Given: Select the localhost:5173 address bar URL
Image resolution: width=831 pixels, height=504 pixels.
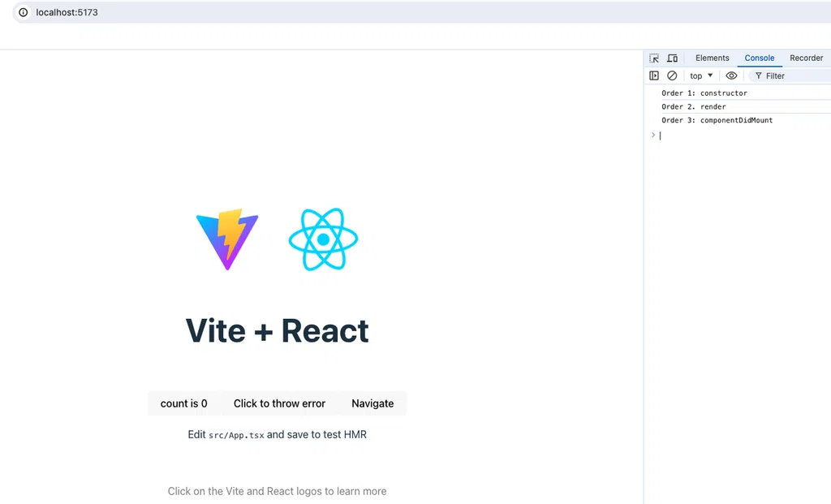Looking at the screenshot, I should click(67, 12).
